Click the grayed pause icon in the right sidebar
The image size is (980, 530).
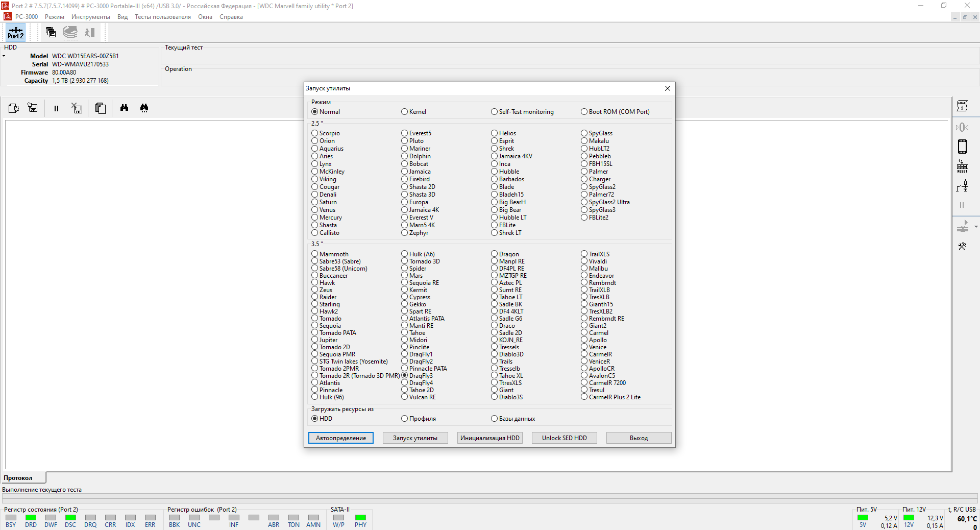click(962, 205)
